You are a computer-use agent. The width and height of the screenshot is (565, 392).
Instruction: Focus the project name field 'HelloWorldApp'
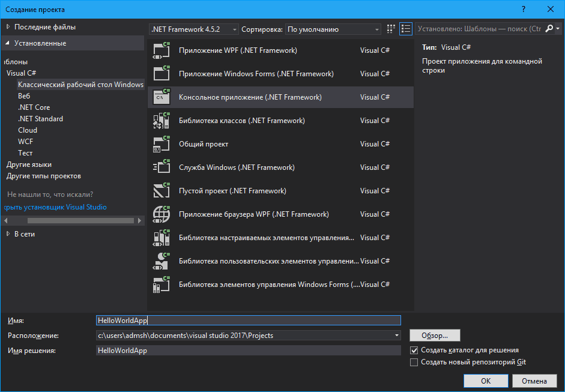248,321
